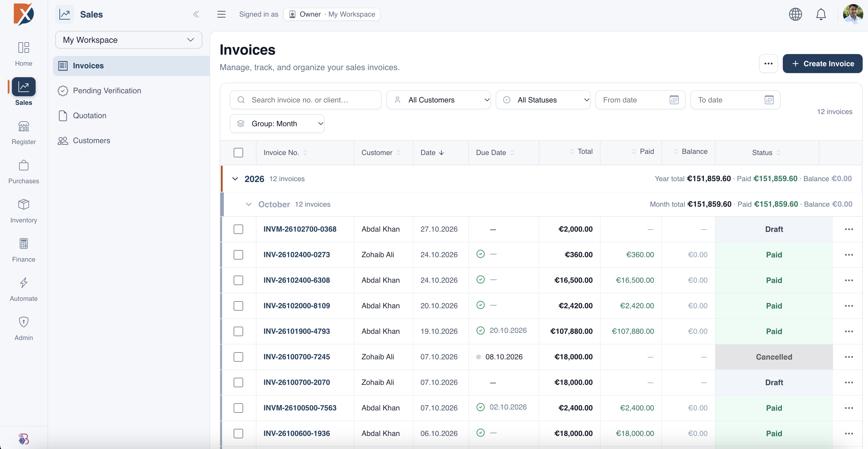Check the INV-26102400-0273 row checkbox
Screen dimensions: 868x449
click(x=238, y=255)
